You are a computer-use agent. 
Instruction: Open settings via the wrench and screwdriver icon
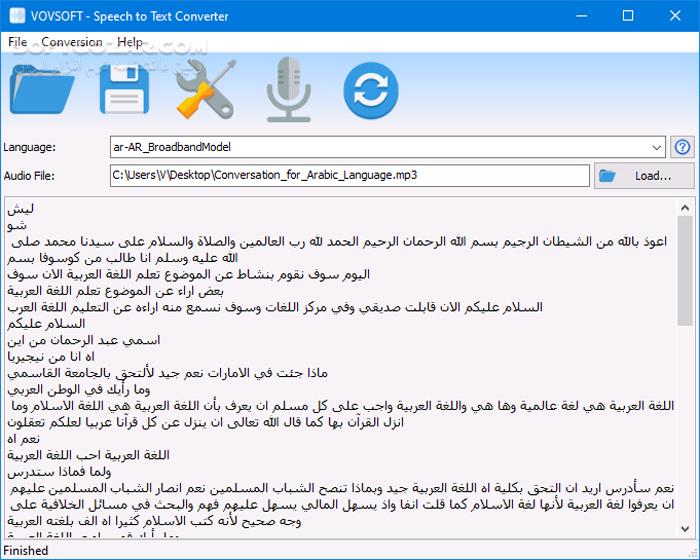click(x=206, y=89)
